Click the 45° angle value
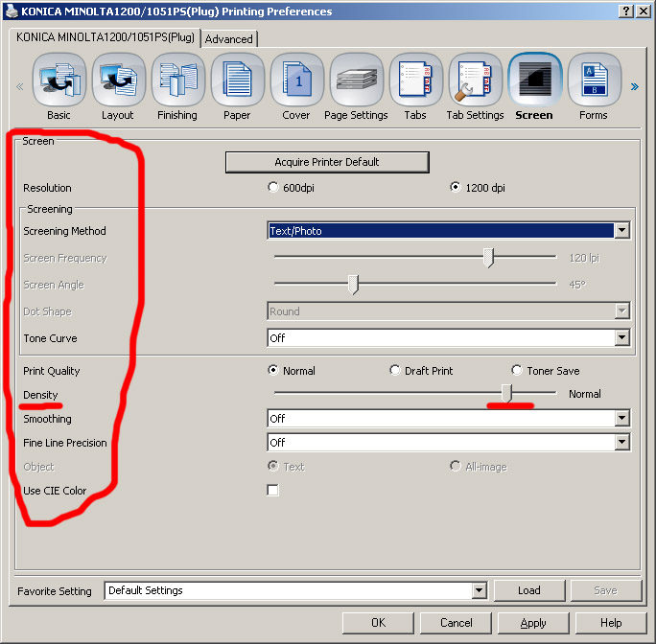The width and height of the screenshot is (656, 644). coord(577,285)
